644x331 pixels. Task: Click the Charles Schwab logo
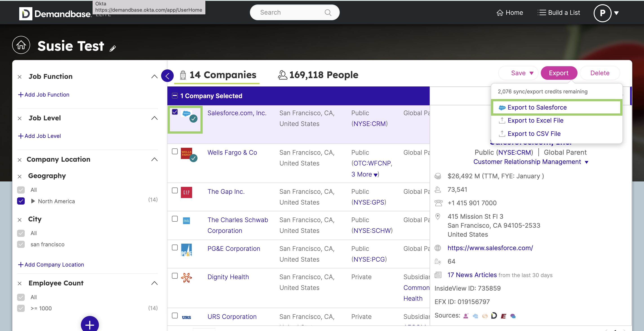click(187, 221)
